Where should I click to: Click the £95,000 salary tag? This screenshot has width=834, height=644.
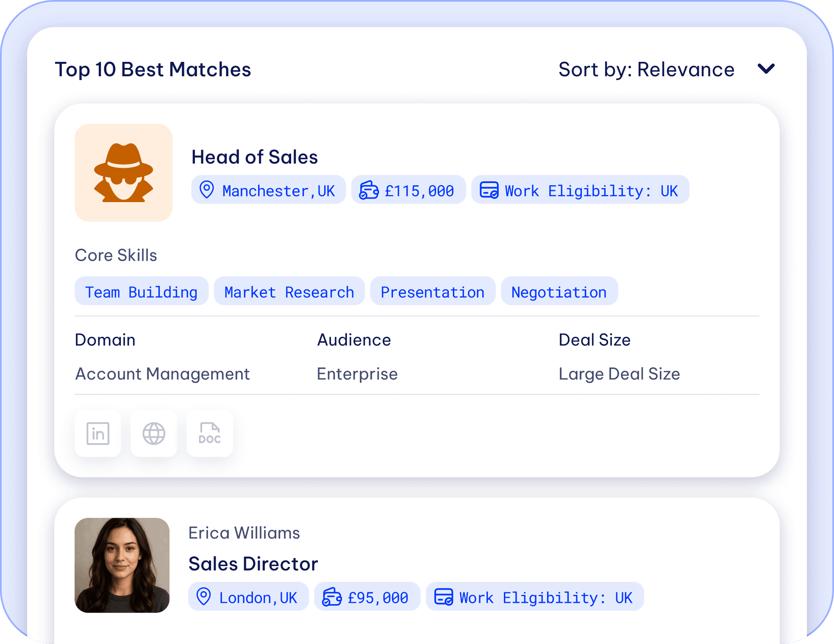click(x=367, y=597)
